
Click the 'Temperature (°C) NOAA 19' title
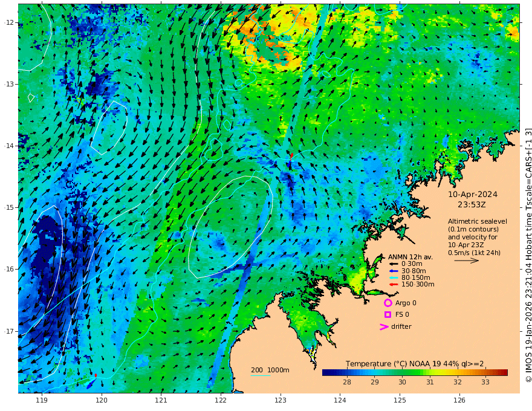point(393,364)
